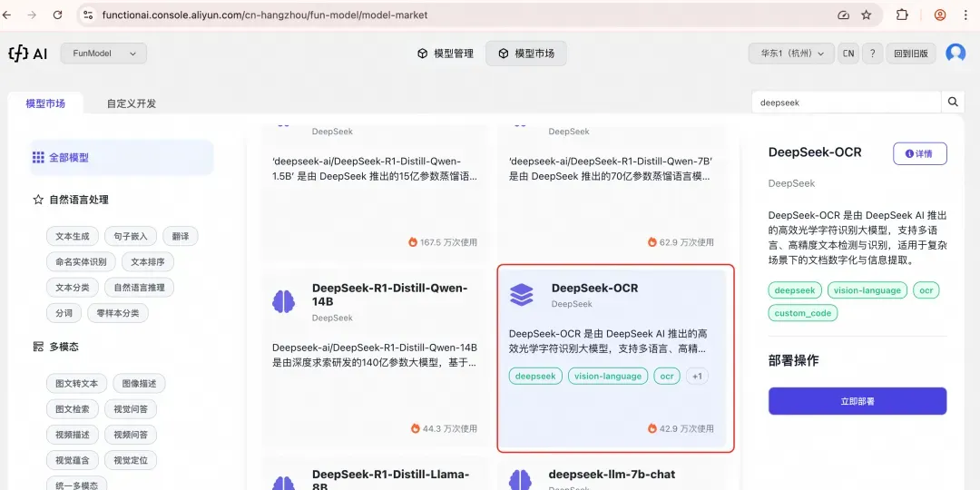
Task: Filter by 图像描述 tag
Action: tap(140, 383)
